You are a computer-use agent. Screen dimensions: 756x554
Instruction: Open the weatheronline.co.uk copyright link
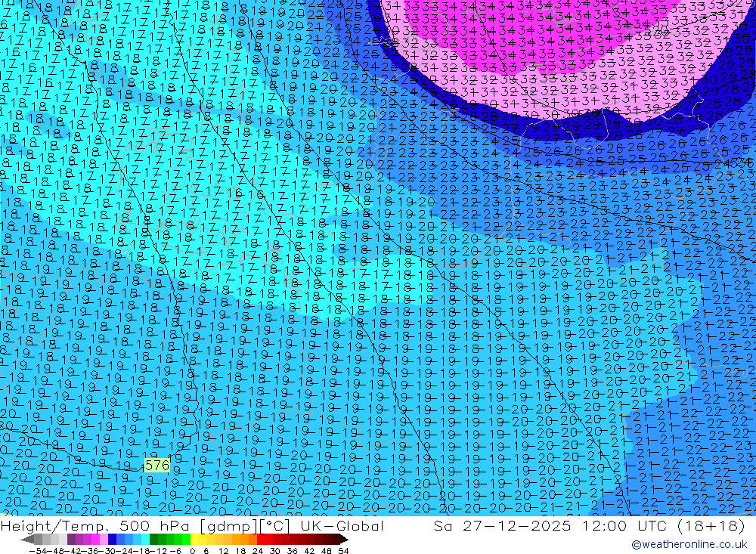(x=689, y=544)
